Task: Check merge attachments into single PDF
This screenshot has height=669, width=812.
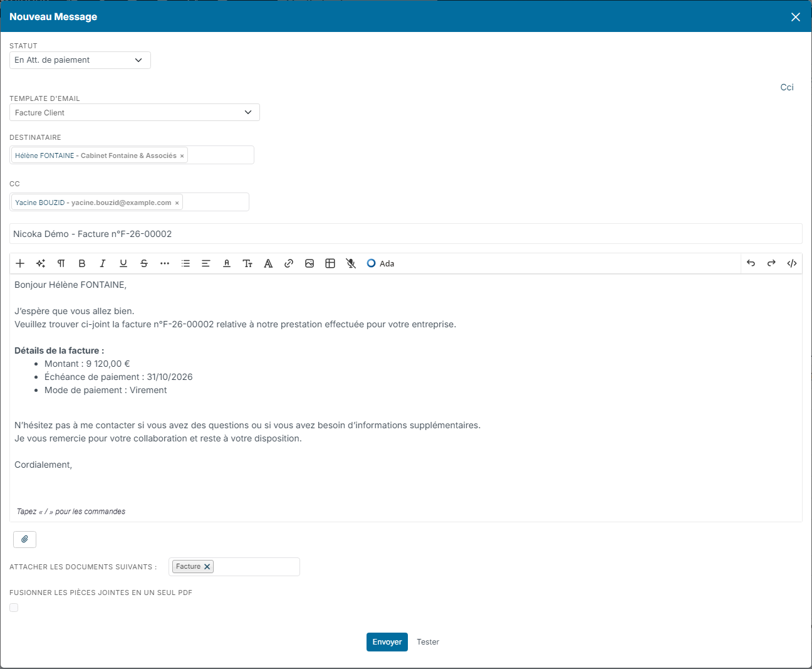Action: (14, 608)
